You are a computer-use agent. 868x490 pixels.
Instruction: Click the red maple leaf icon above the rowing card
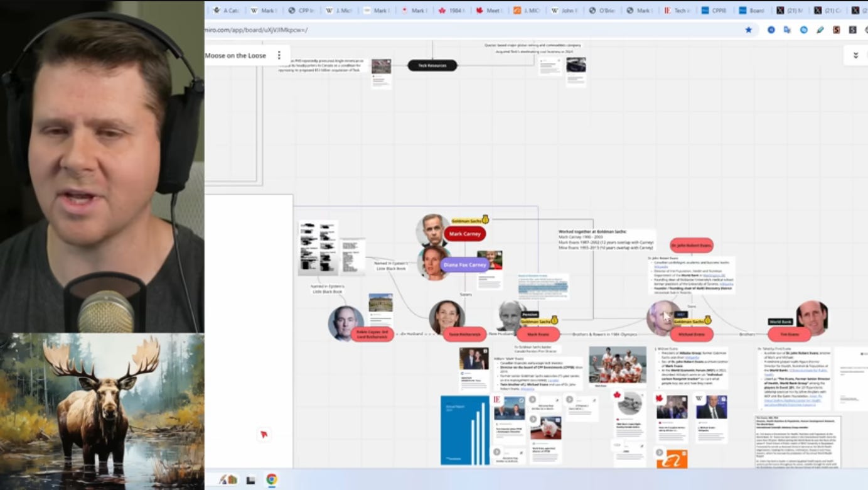click(617, 395)
